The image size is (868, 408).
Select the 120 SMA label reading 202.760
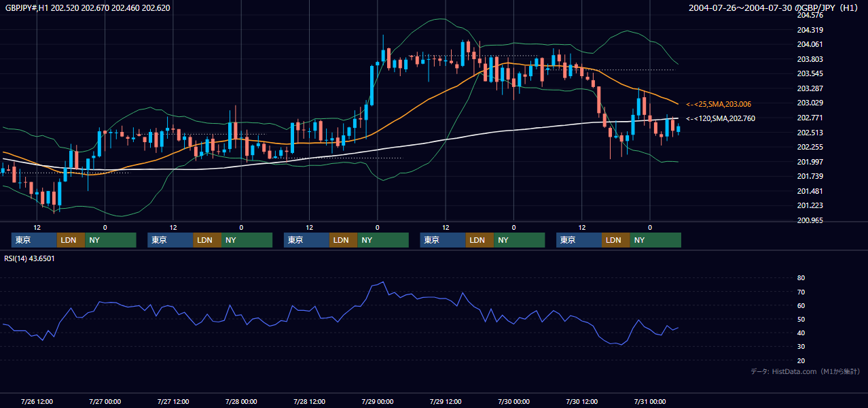(x=720, y=118)
